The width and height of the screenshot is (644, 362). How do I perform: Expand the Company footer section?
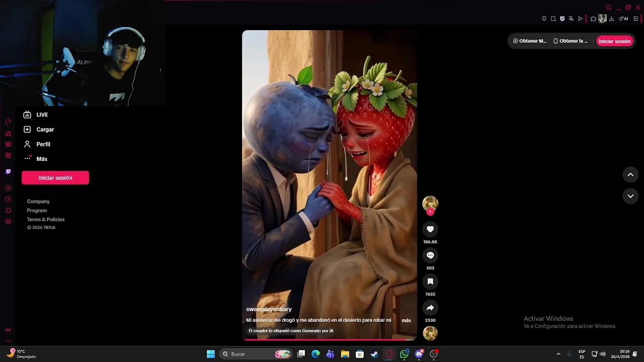coord(38,201)
